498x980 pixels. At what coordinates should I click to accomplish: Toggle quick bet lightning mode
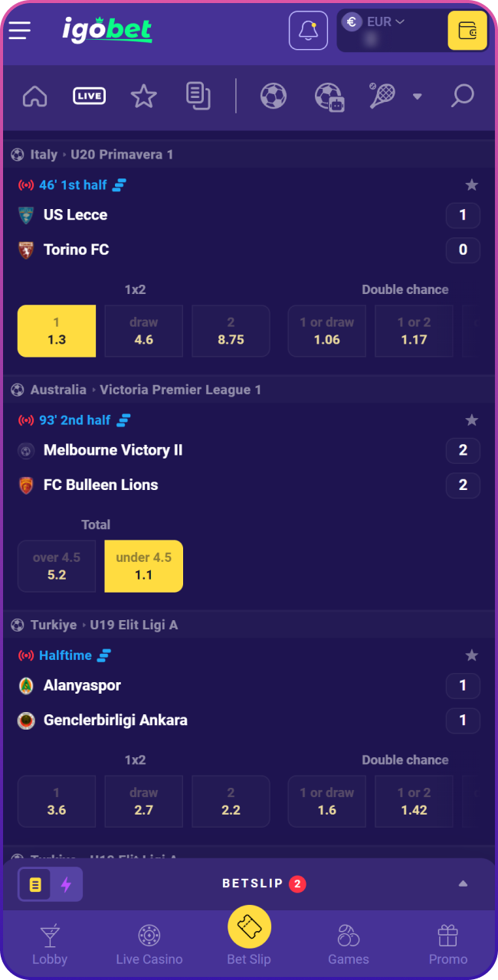[x=66, y=885]
